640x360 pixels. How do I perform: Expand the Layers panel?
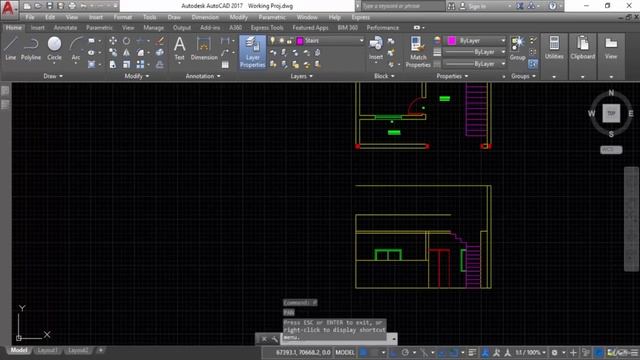pyautogui.click(x=301, y=76)
